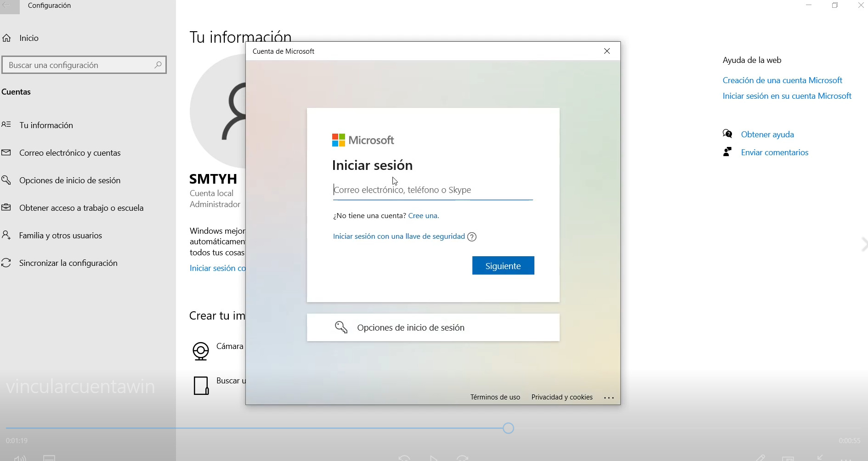Click the Términos de uso link
The height and width of the screenshot is (461, 868).
pyautogui.click(x=495, y=397)
